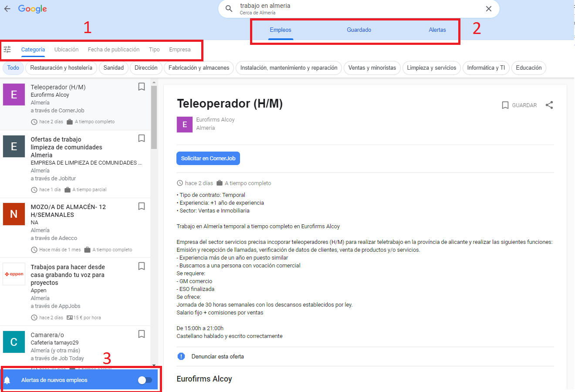Viewport: 575px width, 392px height.
Task: Open the Guardado tab
Action: pyautogui.click(x=359, y=30)
